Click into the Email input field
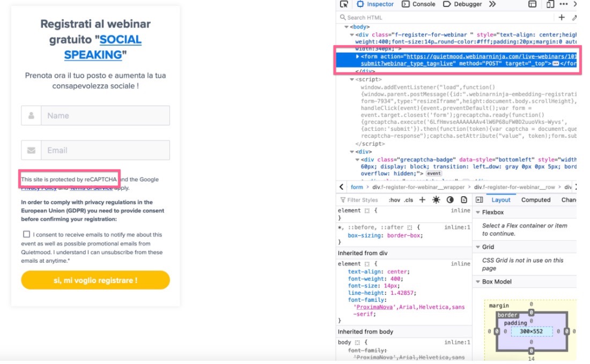The image size is (590, 364). [x=105, y=150]
